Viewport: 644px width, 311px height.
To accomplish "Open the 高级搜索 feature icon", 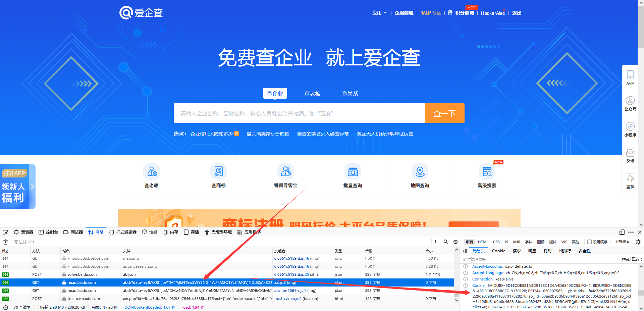I will pos(487,171).
